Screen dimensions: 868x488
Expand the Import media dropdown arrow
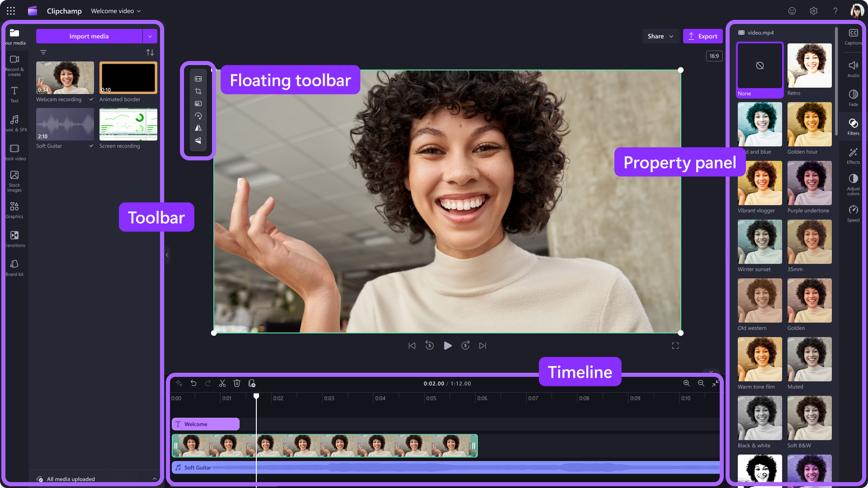pyautogui.click(x=150, y=36)
